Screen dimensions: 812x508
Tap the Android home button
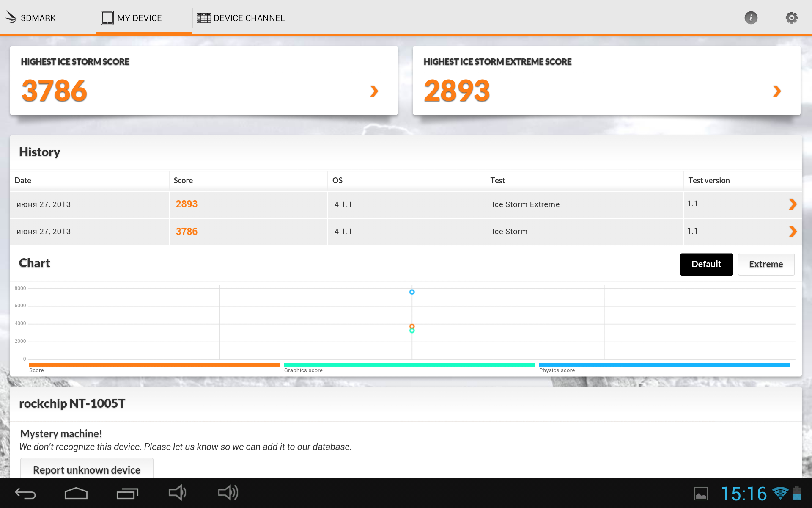76,493
